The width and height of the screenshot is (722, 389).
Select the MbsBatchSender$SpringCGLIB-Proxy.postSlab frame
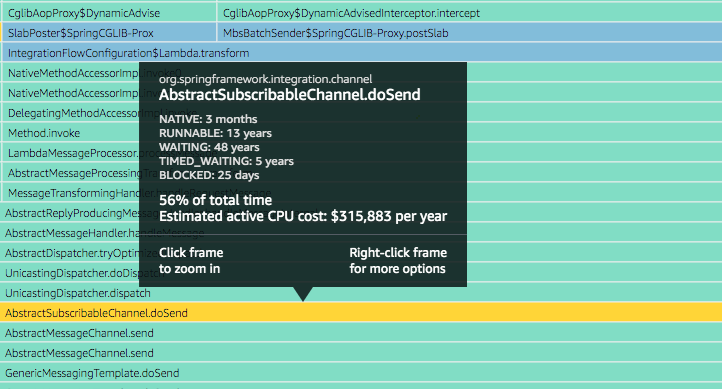(x=470, y=33)
